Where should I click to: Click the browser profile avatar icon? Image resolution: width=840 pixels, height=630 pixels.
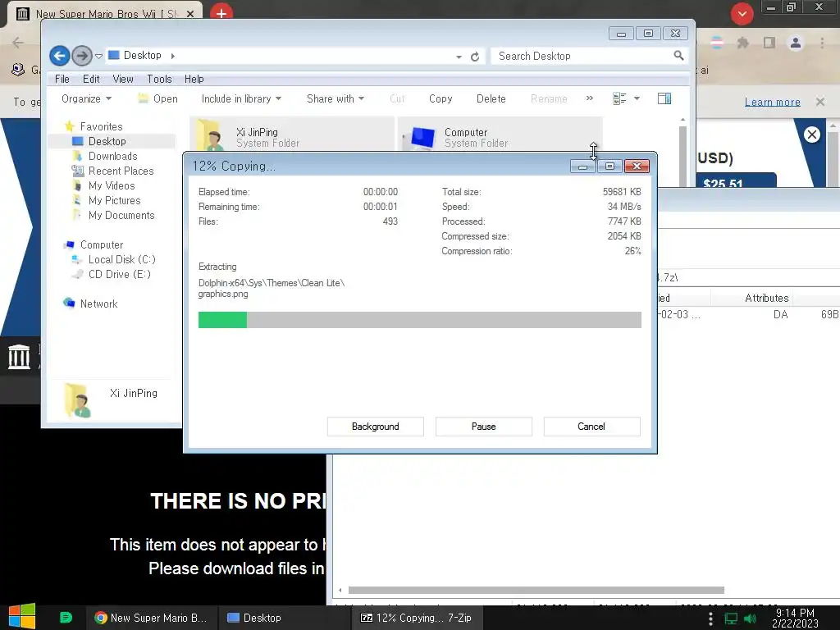(x=796, y=43)
